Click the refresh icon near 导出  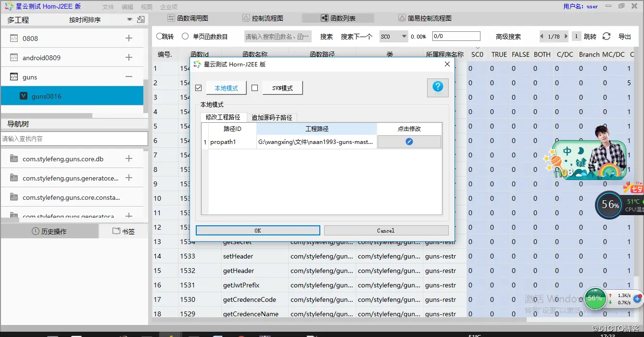click(606, 36)
